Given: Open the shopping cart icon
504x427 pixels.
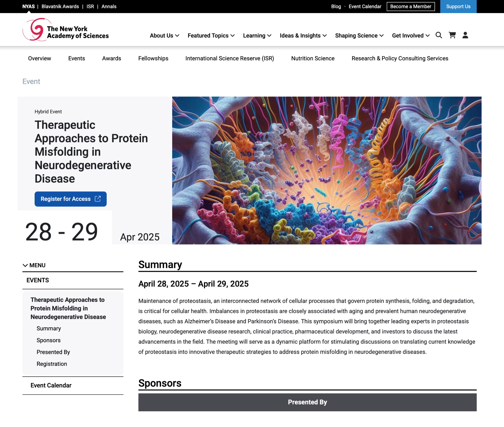Looking at the screenshot, I should point(452,35).
